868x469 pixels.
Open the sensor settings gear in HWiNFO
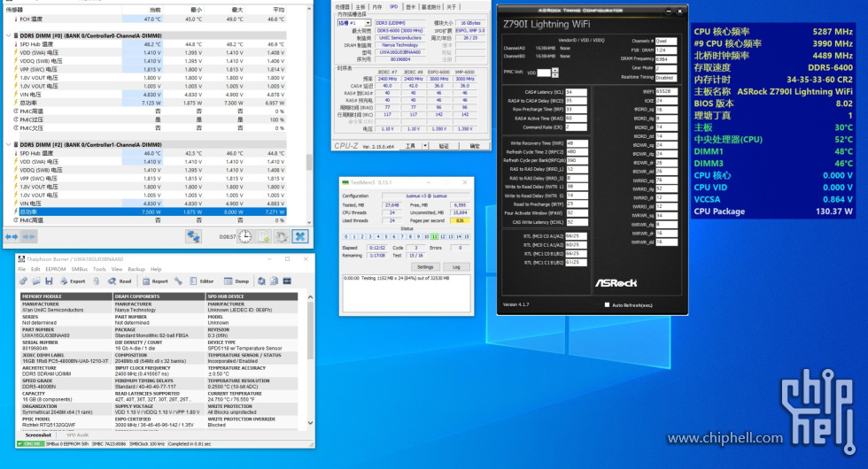[282, 237]
